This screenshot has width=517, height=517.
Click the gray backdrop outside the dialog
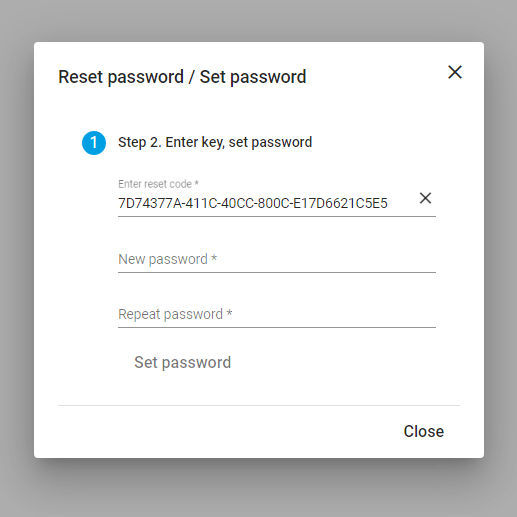coord(258,20)
